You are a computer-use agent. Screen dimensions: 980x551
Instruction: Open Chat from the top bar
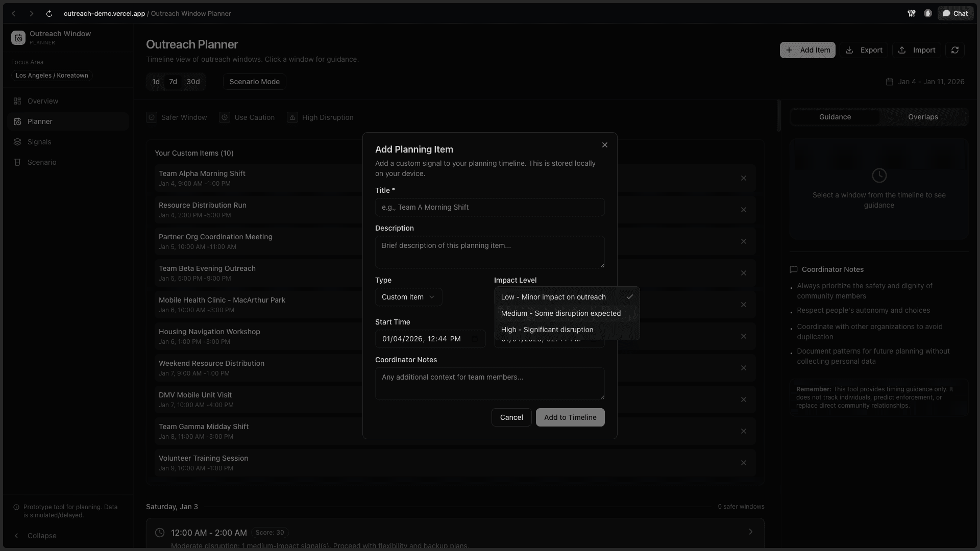955,14
